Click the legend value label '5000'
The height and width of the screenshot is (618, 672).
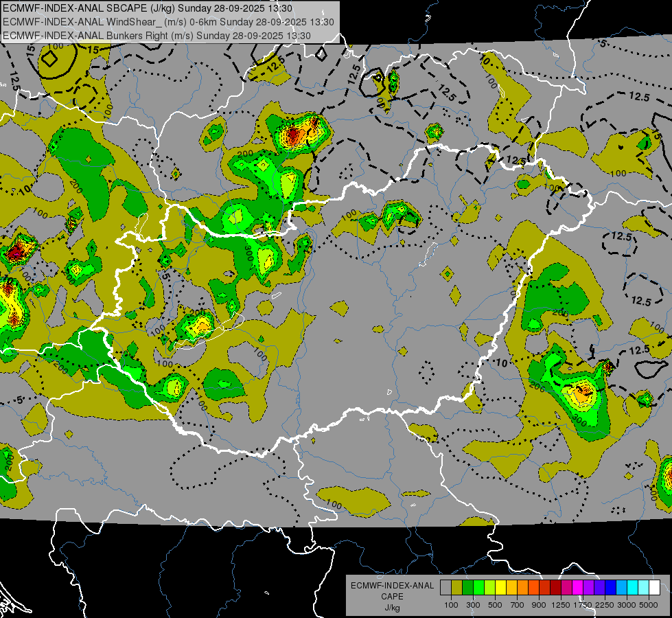(649, 605)
